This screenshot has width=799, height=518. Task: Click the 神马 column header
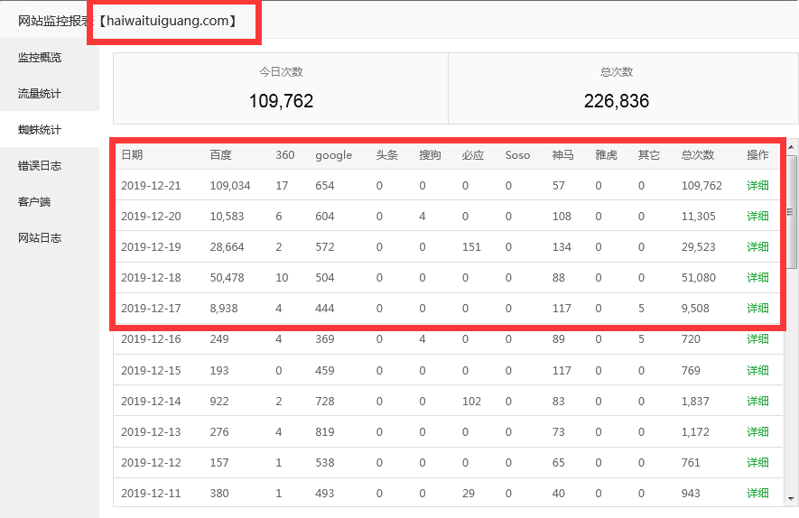(563, 155)
